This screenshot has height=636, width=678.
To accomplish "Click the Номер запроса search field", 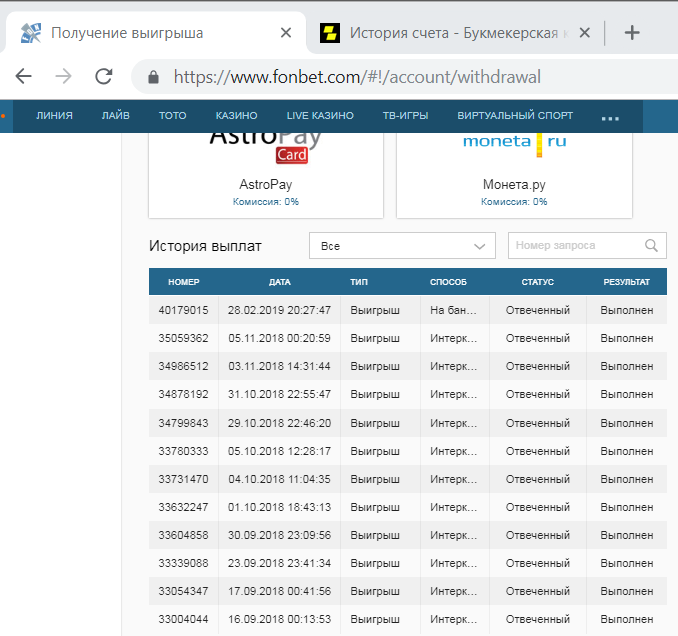I will click(575, 245).
